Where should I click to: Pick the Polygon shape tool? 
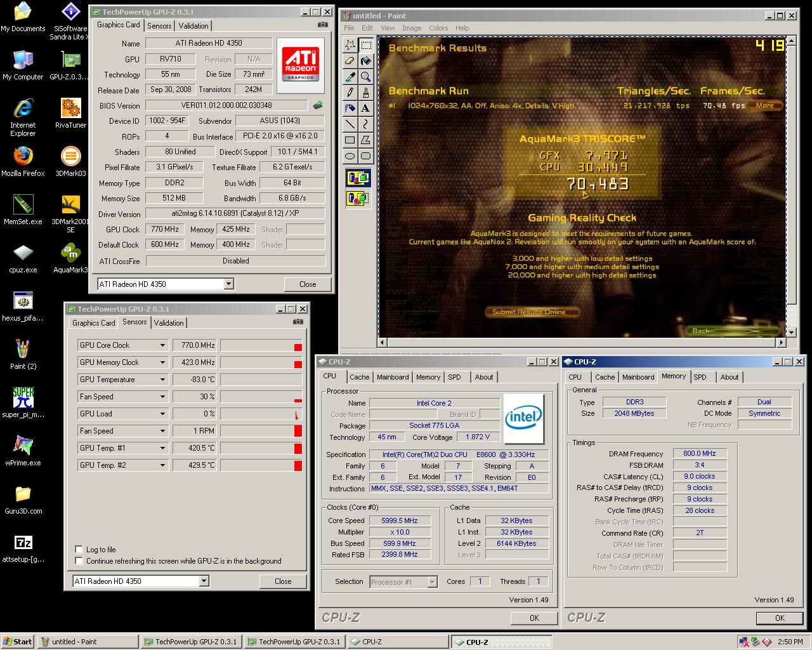coord(365,140)
